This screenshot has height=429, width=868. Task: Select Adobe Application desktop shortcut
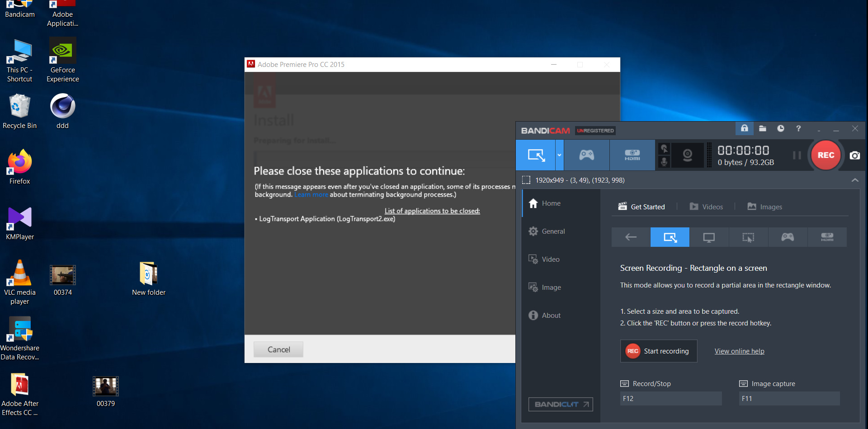point(62,14)
